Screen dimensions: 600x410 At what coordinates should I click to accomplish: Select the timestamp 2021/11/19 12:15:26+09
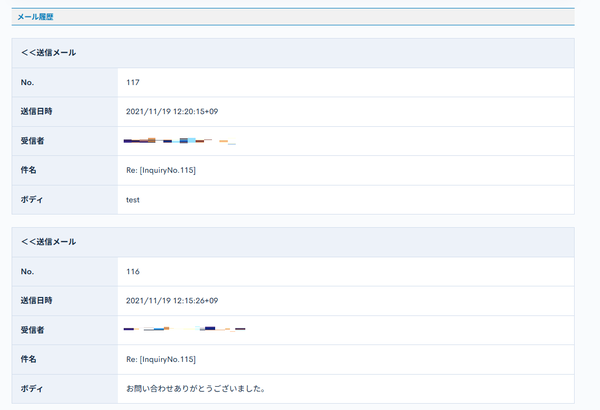(x=172, y=301)
